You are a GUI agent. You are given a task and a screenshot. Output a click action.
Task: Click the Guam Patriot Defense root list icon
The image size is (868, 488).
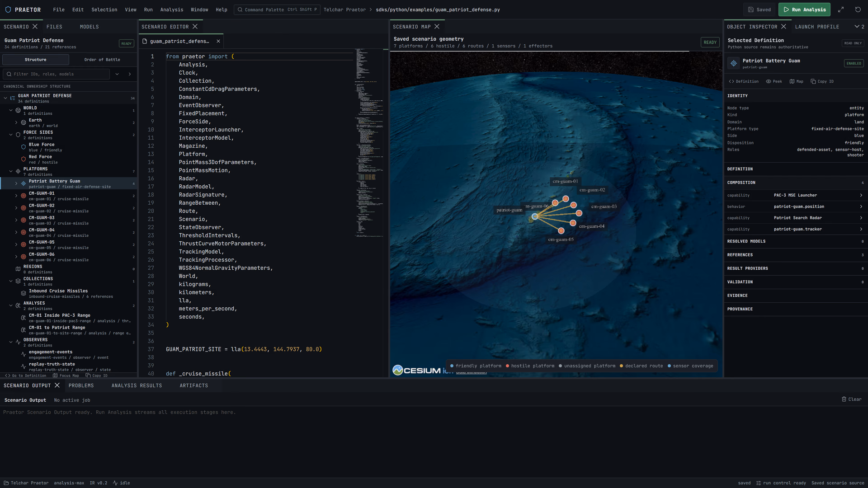coord(13,98)
